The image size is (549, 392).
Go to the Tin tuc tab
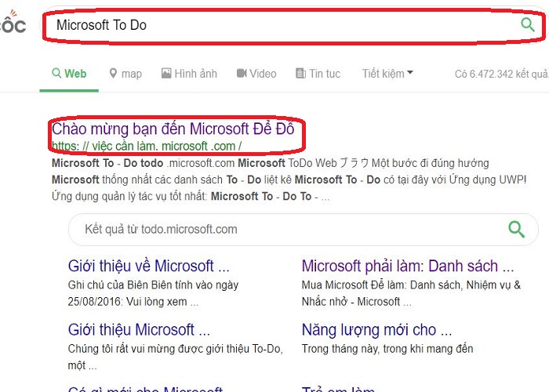click(318, 74)
